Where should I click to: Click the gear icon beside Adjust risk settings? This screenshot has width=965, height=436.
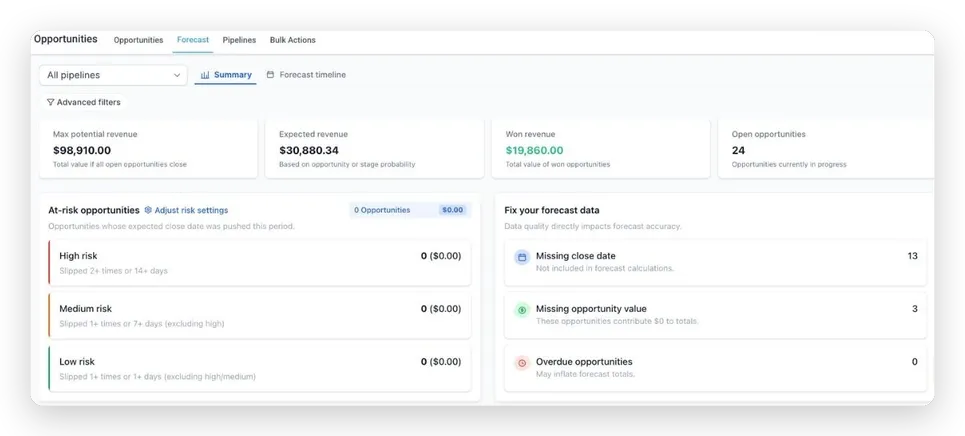coord(148,210)
